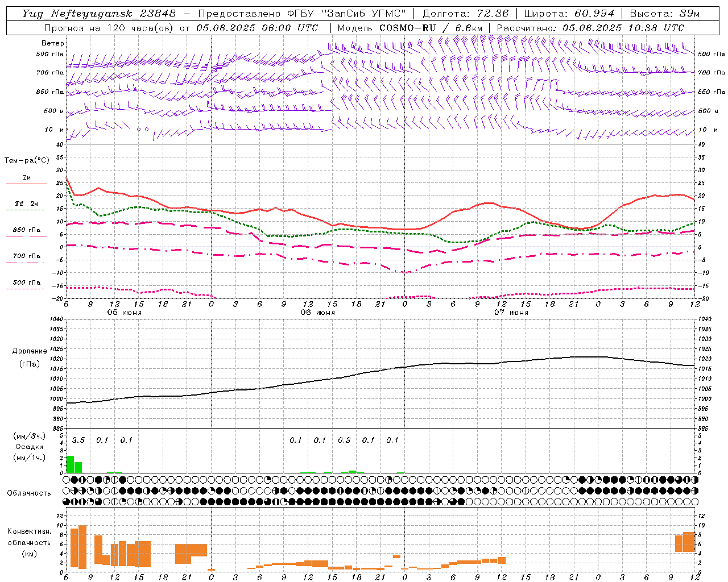Click the 3.5 precipitation amount value
This screenshot has height=582, width=728.
pos(78,440)
